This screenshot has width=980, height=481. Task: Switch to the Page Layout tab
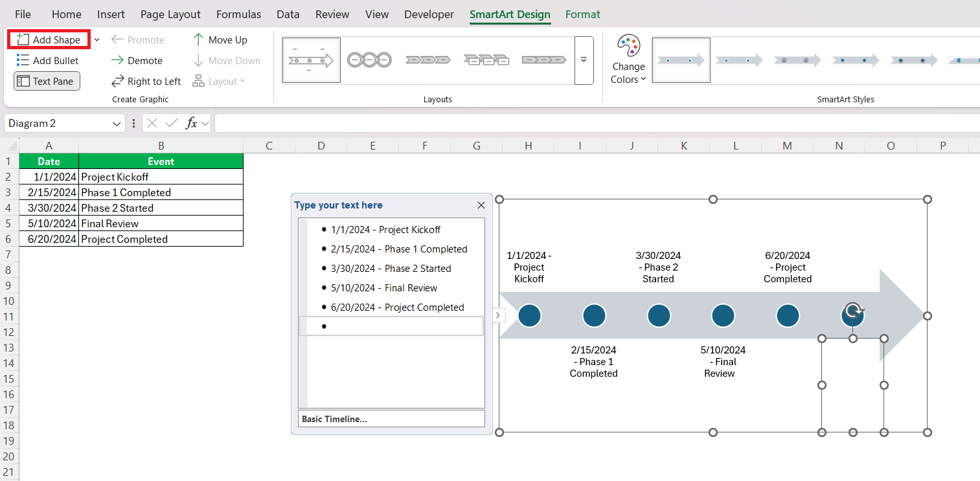tap(170, 14)
